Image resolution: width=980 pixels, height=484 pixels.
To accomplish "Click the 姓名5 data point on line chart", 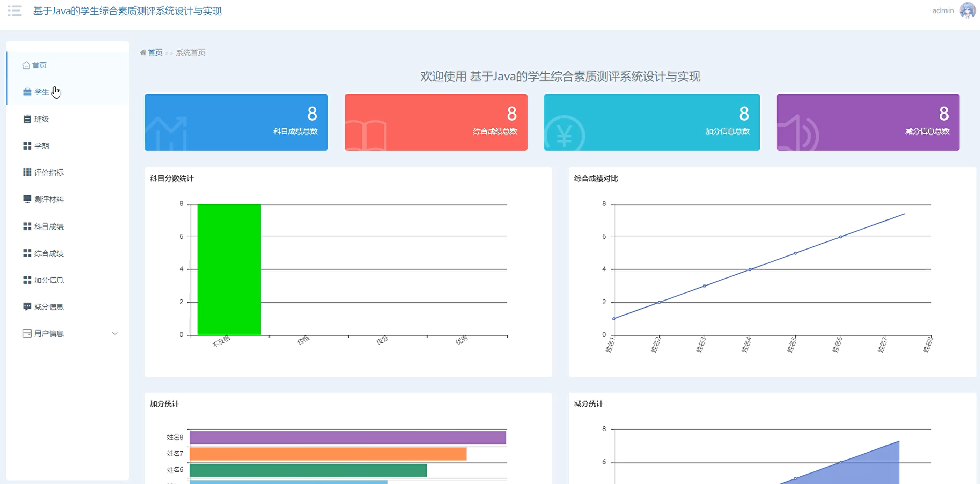I will coord(795,253).
